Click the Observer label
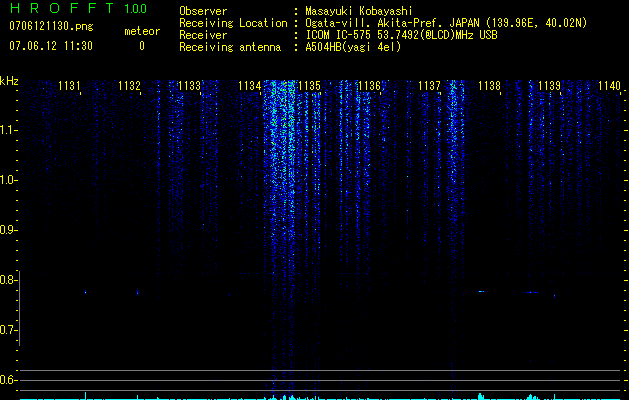This screenshot has width=629, height=400. (203, 11)
